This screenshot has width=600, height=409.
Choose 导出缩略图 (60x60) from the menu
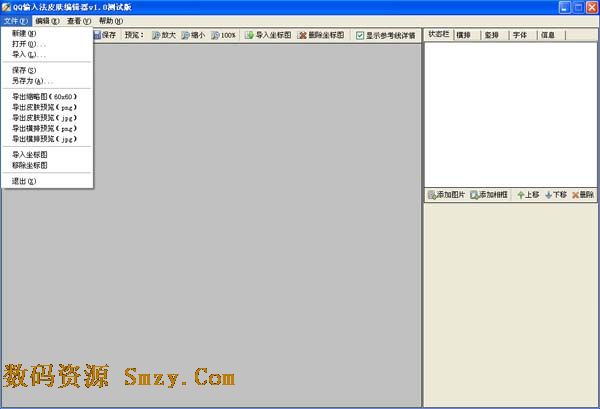coord(43,97)
